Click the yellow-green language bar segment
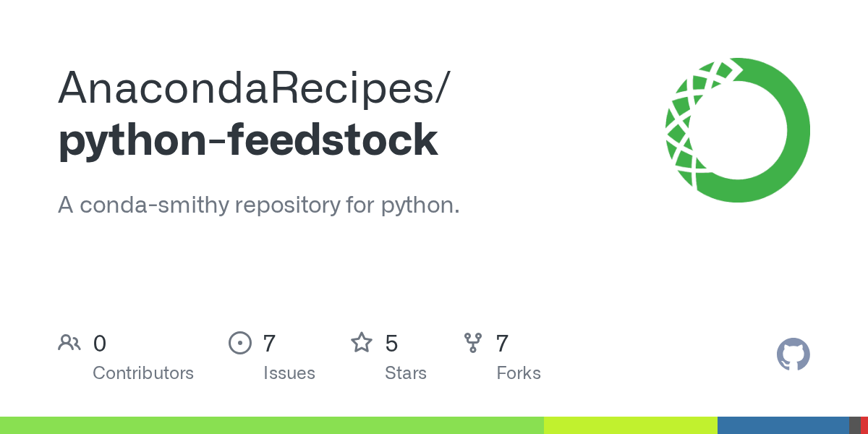The height and width of the screenshot is (434, 868). 631,425
